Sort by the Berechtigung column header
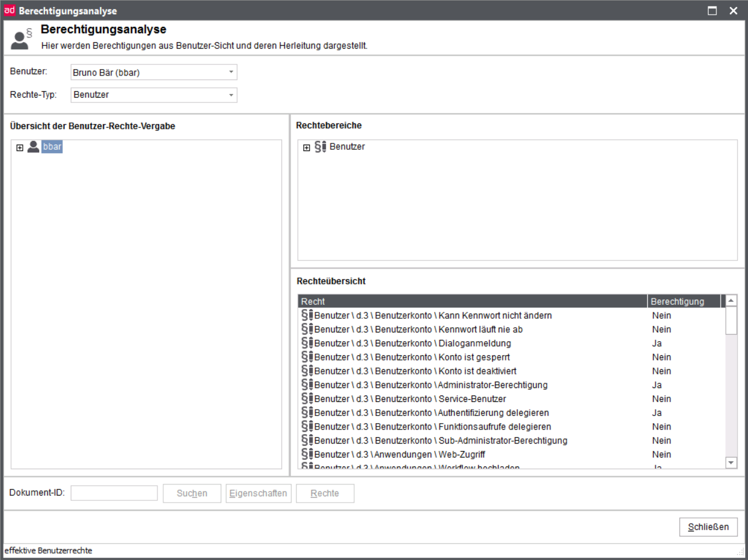This screenshot has height=560, width=748. pyautogui.click(x=684, y=301)
